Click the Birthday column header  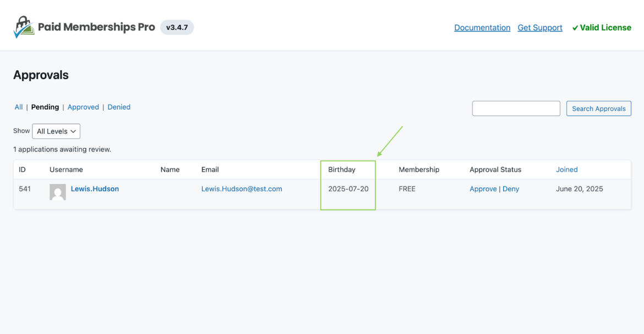tap(342, 169)
